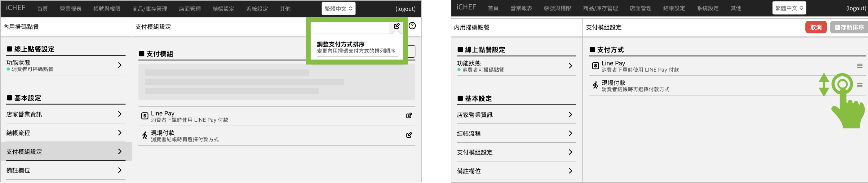868x183 pixels.
Task: Open 備註欄位 in the right window sidebar
Action: pos(516,171)
